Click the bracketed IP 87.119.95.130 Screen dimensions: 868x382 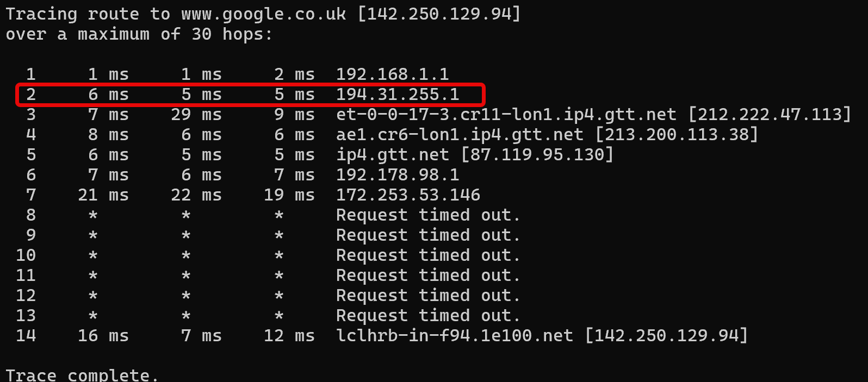537,154
